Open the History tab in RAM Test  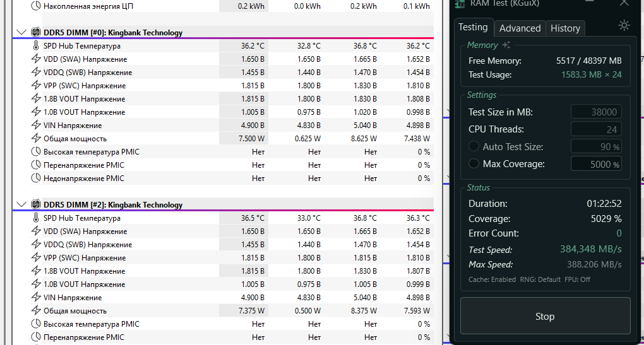tap(565, 28)
